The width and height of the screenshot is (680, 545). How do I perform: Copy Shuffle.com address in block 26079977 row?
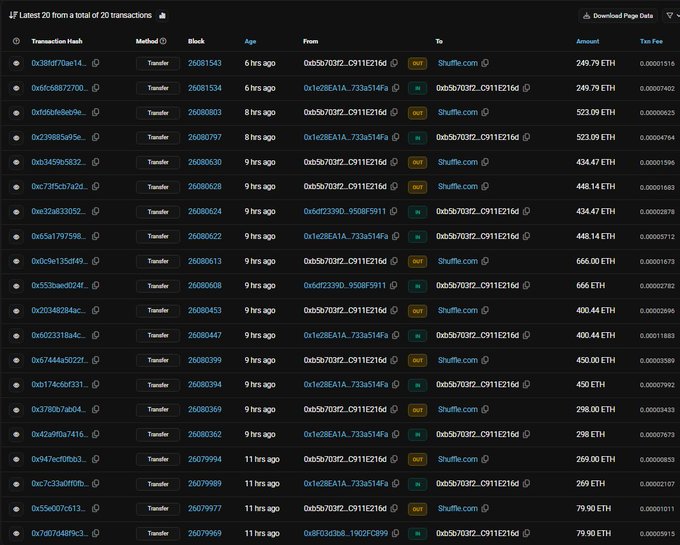(485, 508)
